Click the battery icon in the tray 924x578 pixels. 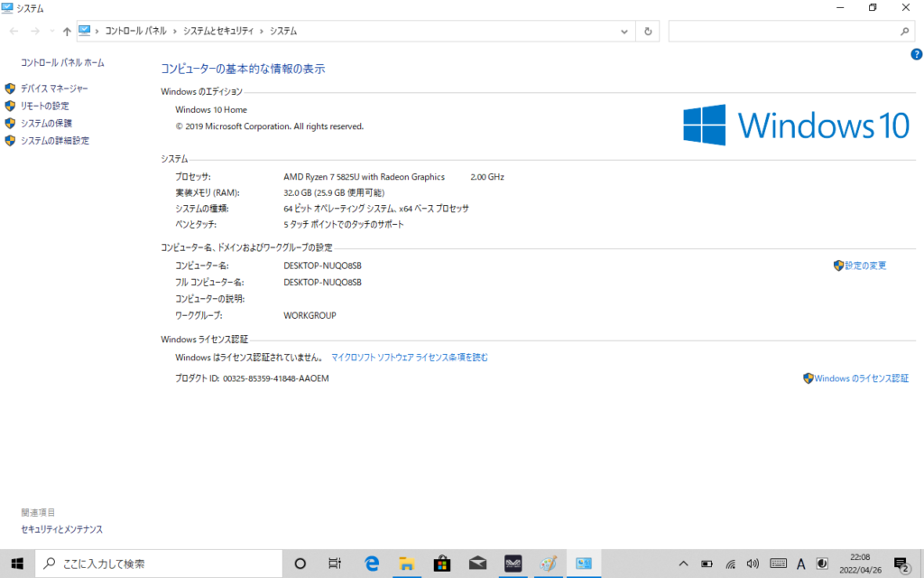pyautogui.click(x=707, y=564)
